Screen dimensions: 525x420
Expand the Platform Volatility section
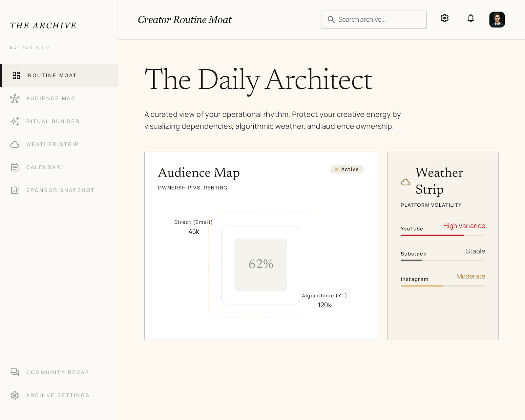pos(431,205)
